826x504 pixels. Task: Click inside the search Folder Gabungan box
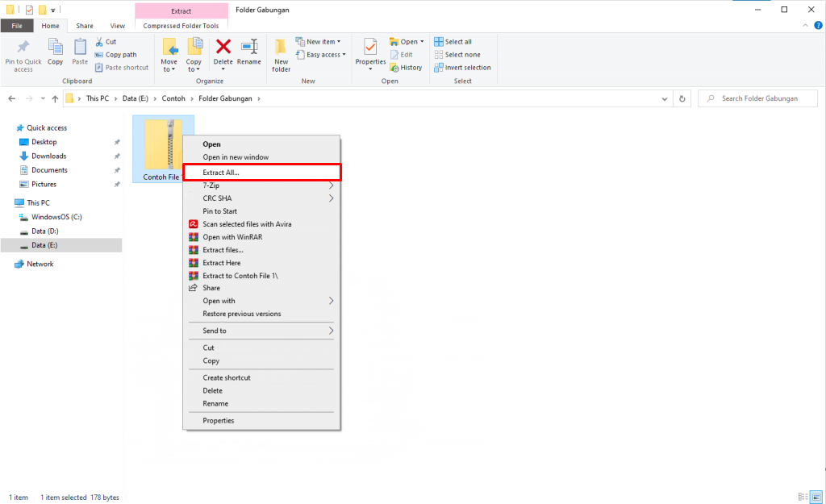point(757,98)
